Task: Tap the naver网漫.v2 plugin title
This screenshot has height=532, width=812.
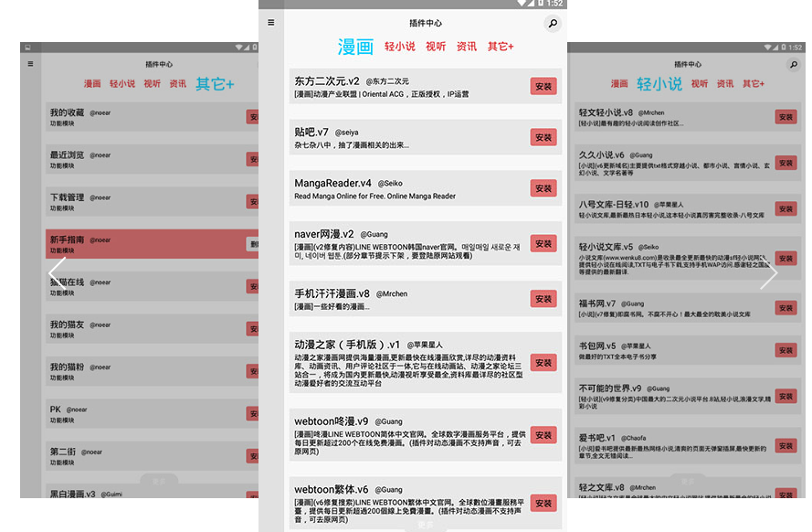Action: tap(324, 234)
